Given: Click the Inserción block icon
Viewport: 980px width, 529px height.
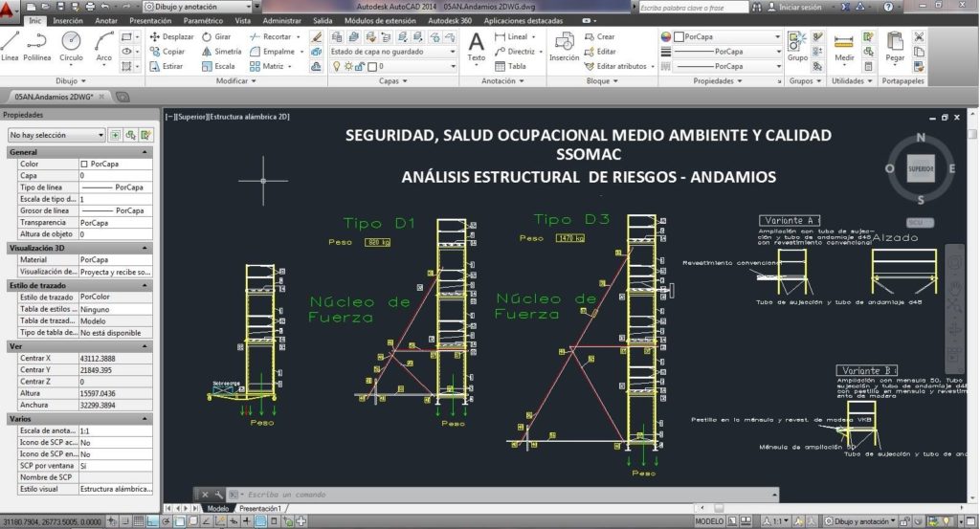Looking at the screenshot, I should (564, 45).
